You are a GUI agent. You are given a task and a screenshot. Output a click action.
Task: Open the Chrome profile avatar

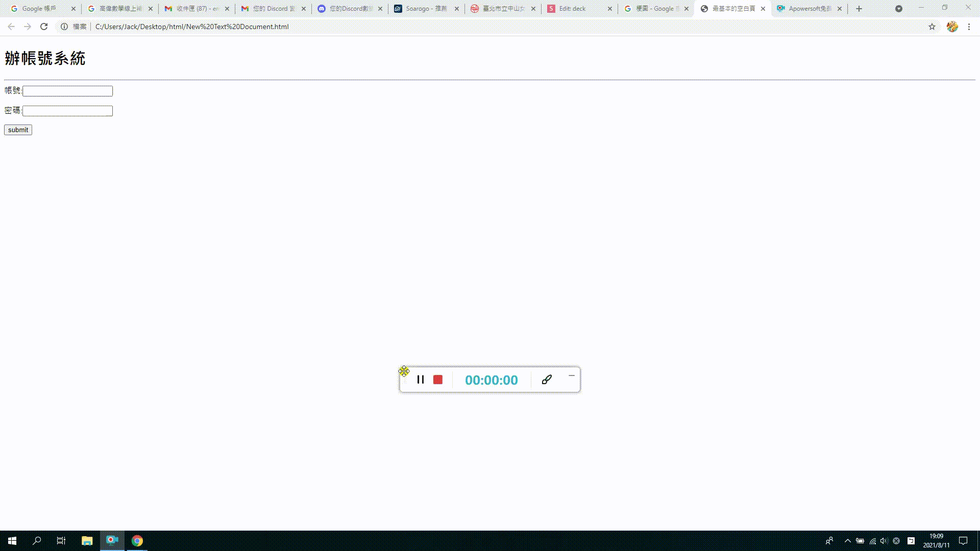(952, 27)
